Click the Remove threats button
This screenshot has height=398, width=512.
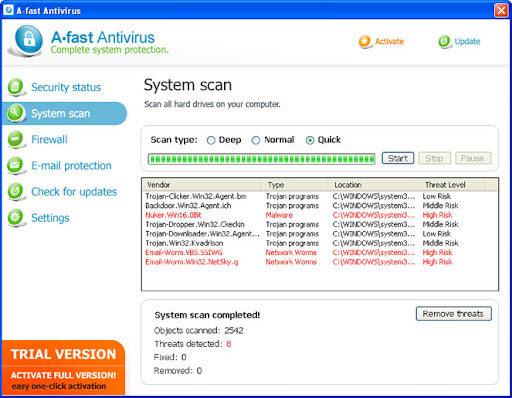pyautogui.click(x=453, y=314)
